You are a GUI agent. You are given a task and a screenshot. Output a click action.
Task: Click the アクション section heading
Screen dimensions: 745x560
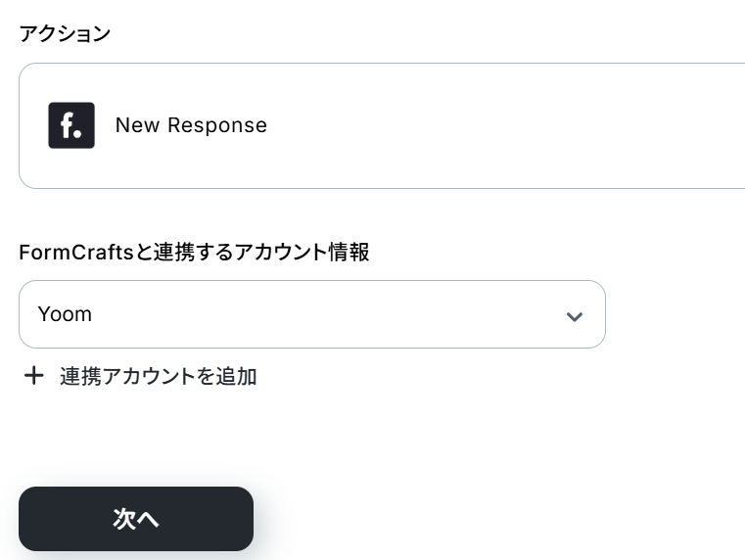[x=65, y=33]
